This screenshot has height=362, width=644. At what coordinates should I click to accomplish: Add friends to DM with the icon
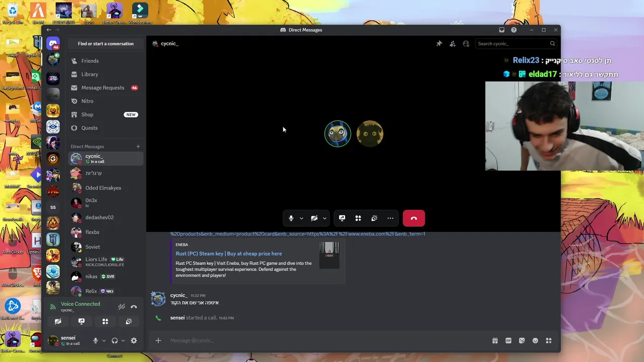point(452,44)
